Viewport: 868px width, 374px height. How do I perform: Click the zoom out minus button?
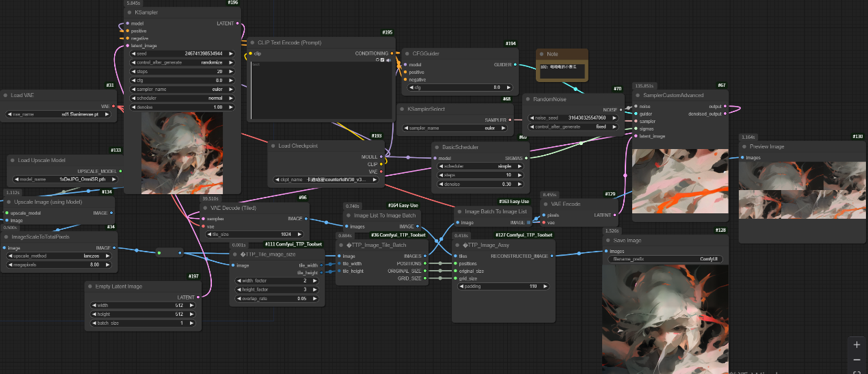pyautogui.click(x=856, y=360)
